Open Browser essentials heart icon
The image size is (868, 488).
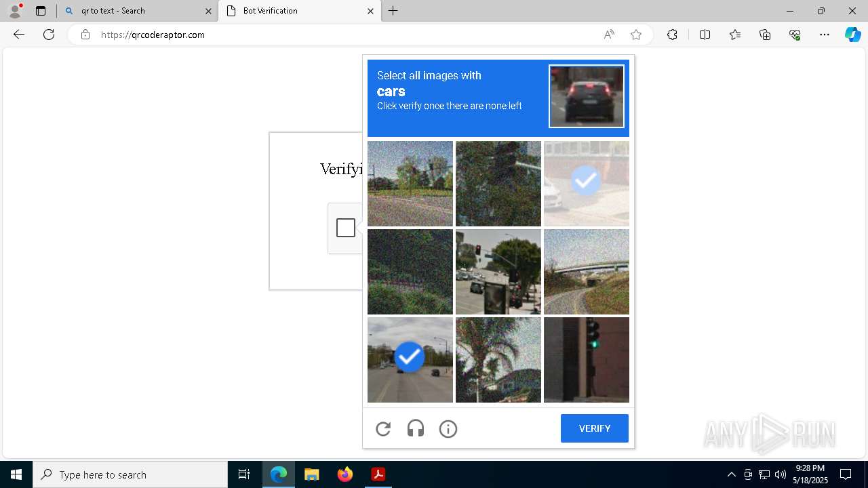[795, 35]
